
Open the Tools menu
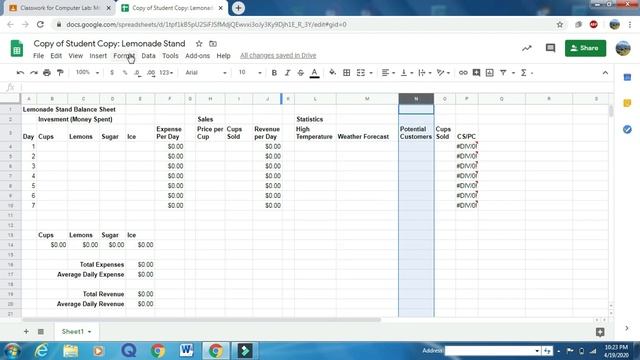pyautogui.click(x=170, y=56)
